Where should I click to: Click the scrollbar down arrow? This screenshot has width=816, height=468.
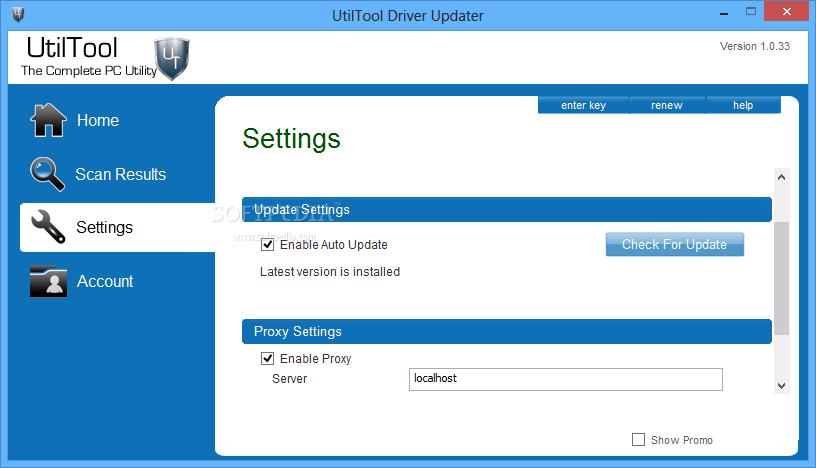[781, 386]
